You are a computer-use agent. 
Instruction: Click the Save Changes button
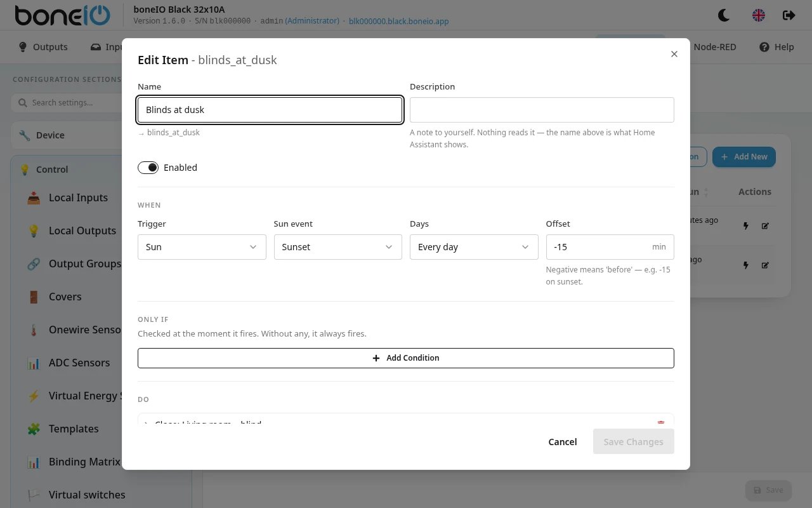pyautogui.click(x=634, y=442)
